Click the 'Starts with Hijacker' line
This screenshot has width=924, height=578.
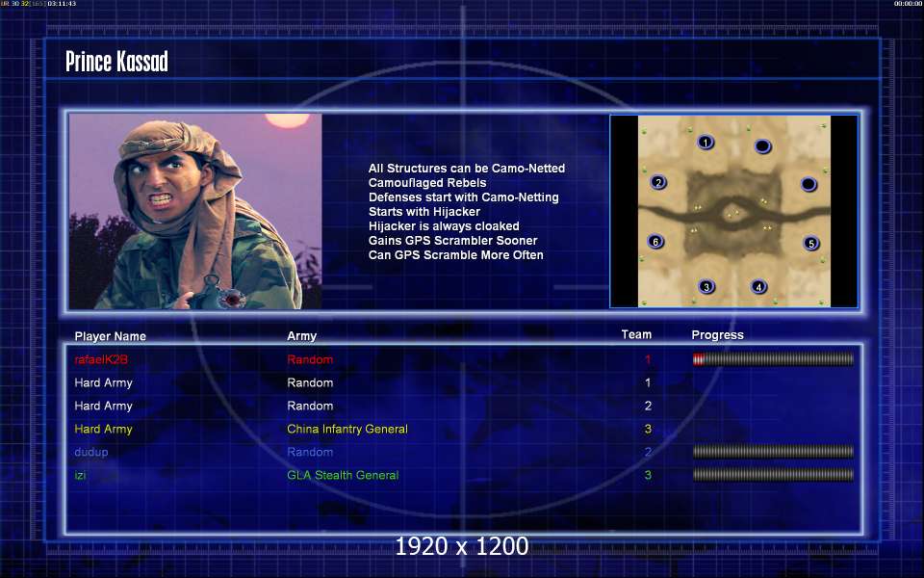coord(424,211)
